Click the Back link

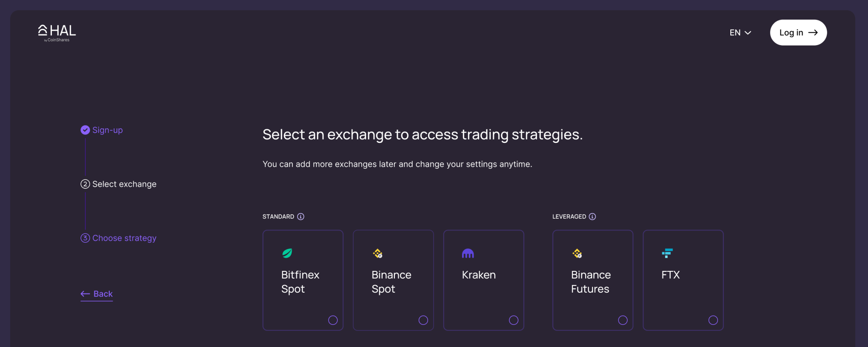96,293
